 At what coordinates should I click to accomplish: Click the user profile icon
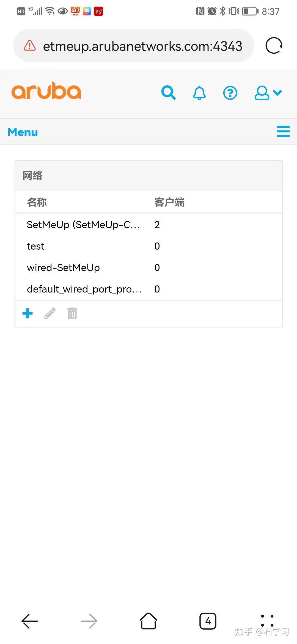click(261, 93)
